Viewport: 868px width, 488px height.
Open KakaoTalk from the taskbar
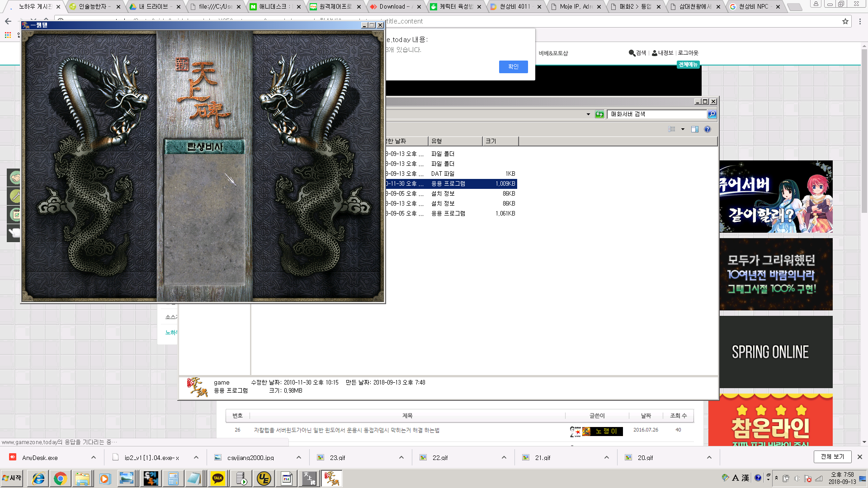tap(218, 479)
